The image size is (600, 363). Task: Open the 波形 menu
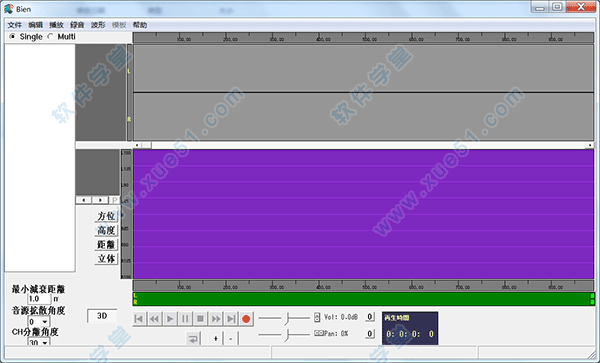tap(98, 25)
